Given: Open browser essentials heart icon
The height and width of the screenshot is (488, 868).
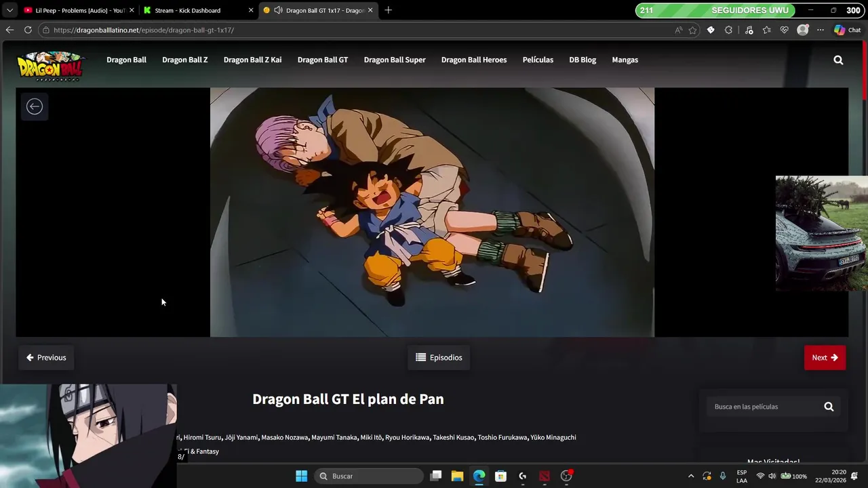Looking at the screenshot, I should click(785, 30).
